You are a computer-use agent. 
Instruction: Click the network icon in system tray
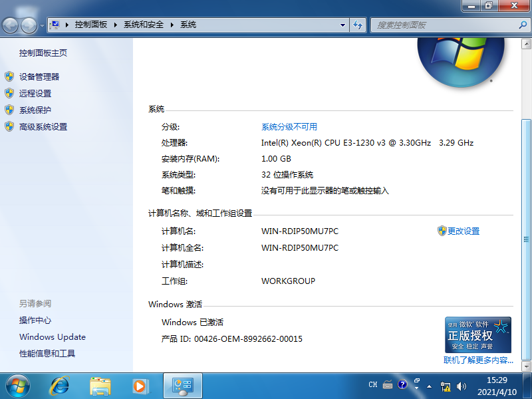pos(446,385)
